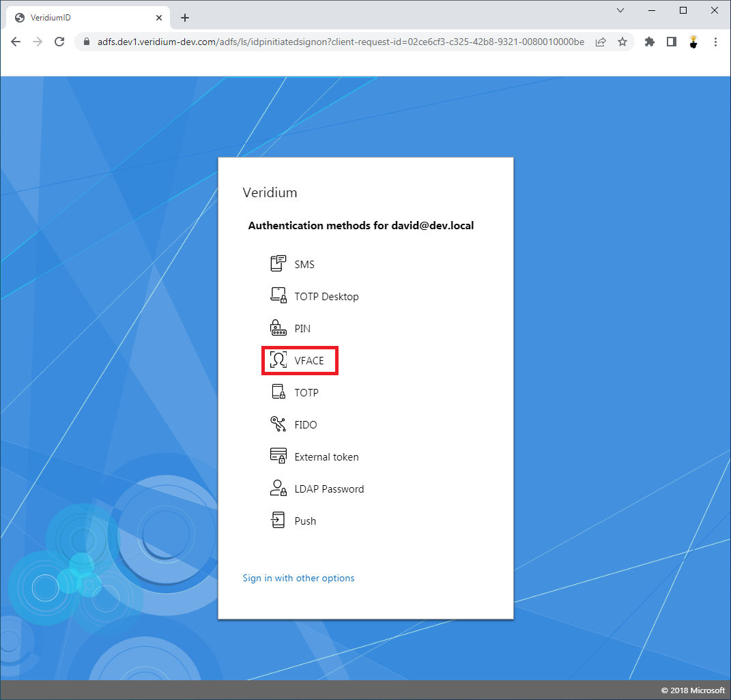Select the VFACE face scan icon
Image resolution: width=731 pixels, height=700 pixels.
pyautogui.click(x=278, y=360)
